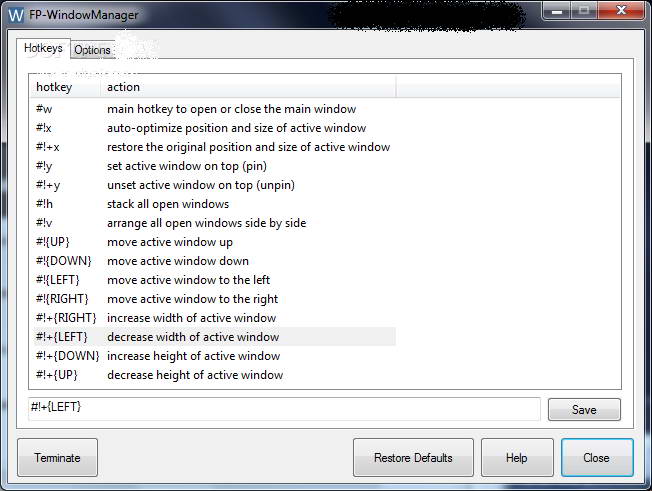Open Help
The width and height of the screenshot is (652, 491).
[517, 457]
